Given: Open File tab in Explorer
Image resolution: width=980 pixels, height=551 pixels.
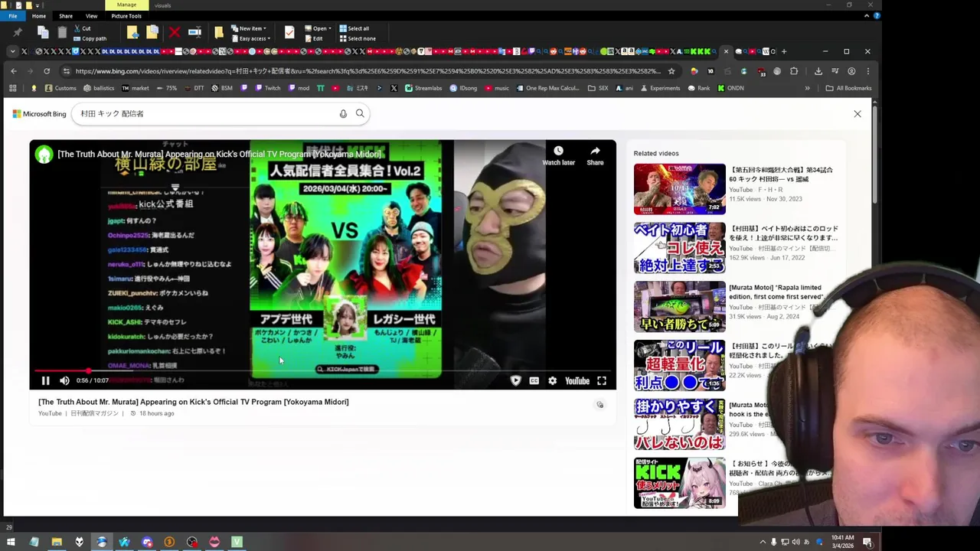Looking at the screenshot, I should click(x=13, y=16).
